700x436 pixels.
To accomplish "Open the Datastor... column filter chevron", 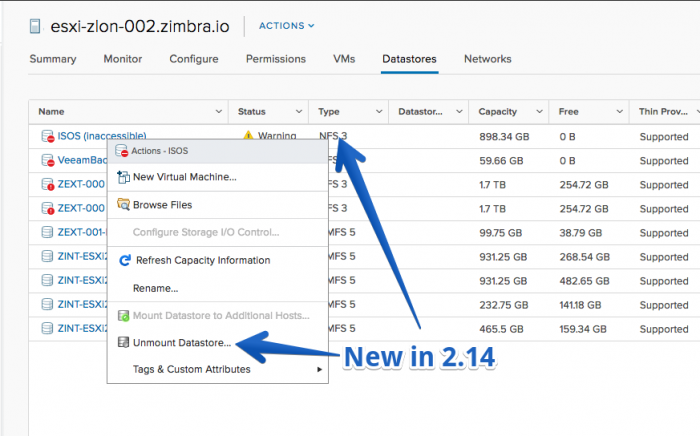I will pyautogui.click(x=459, y=112).
